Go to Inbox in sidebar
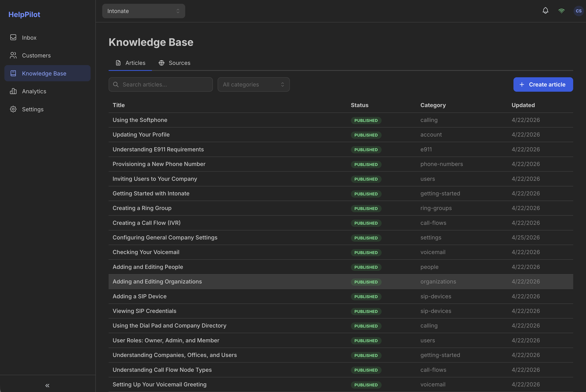 (47, 37)
